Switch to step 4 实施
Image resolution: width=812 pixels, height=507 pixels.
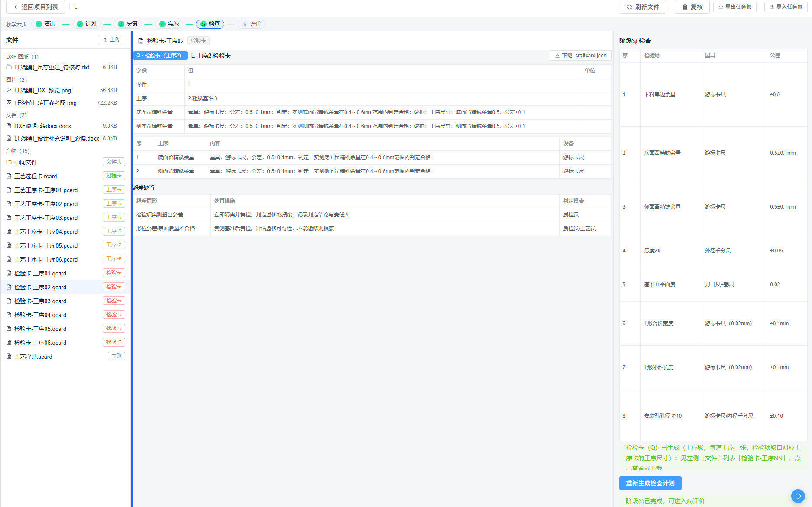click(x=169, y=24)
